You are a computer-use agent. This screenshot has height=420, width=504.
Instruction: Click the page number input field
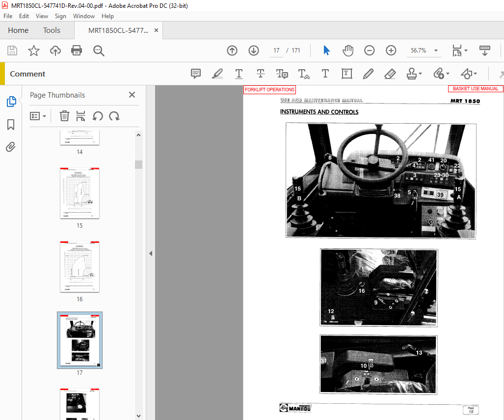[x=276, y=51]
